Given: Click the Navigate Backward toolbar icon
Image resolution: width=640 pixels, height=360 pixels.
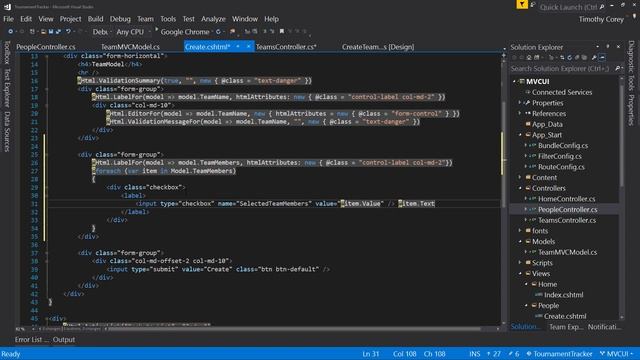Looking at the screenshot, I should [x=11, y=31].
